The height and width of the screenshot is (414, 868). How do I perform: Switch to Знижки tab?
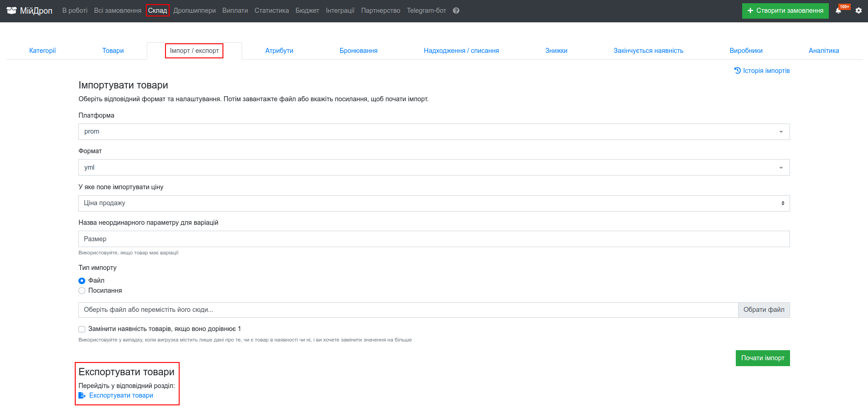(556, 51)
